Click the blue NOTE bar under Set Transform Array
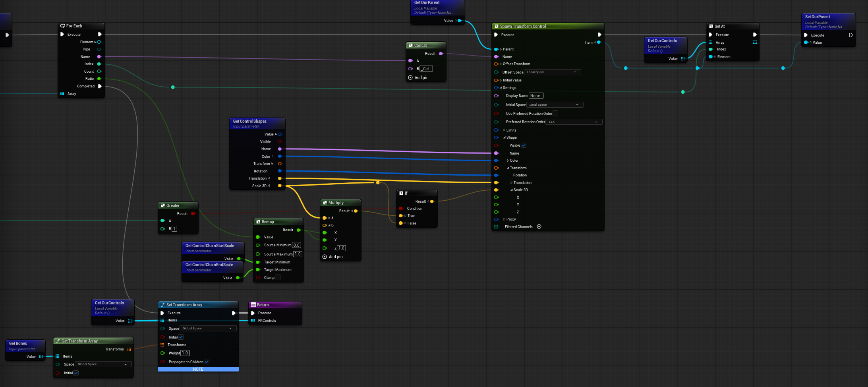 click(x=198, y=370)
